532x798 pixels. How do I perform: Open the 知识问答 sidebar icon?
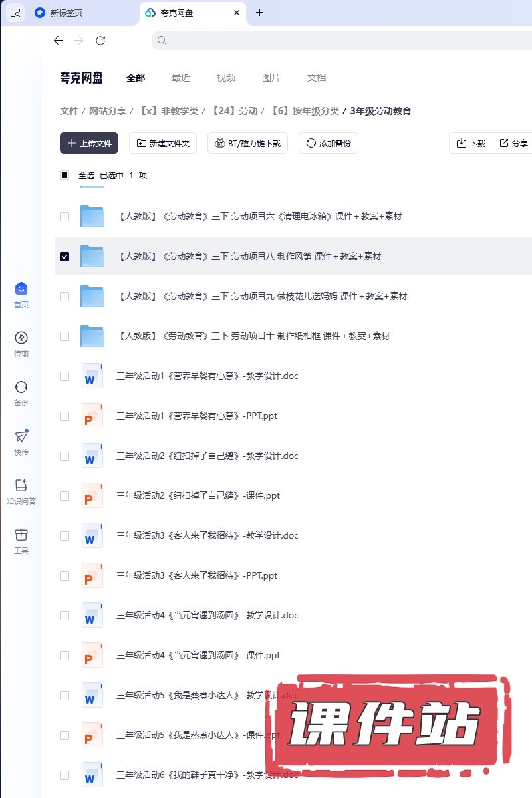point(21,491)
